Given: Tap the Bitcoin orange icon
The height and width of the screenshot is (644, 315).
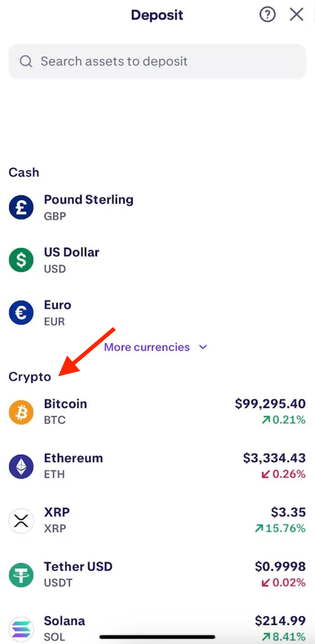Looking at the screenshot, I should click(x=21, y=412).
